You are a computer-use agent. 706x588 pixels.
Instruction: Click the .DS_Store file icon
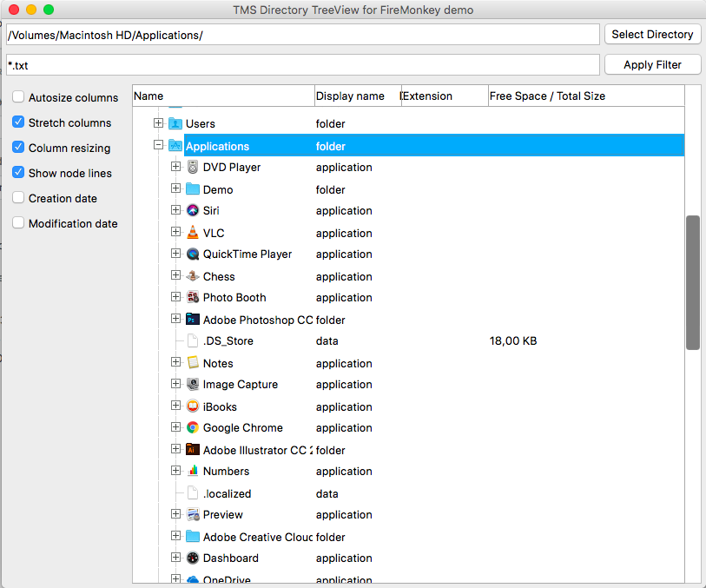tap(193, 340)
